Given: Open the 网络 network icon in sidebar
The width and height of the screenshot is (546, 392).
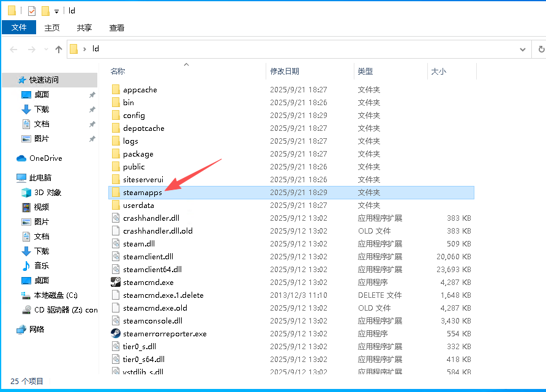Looking at the screenshot, I should 21,330.
